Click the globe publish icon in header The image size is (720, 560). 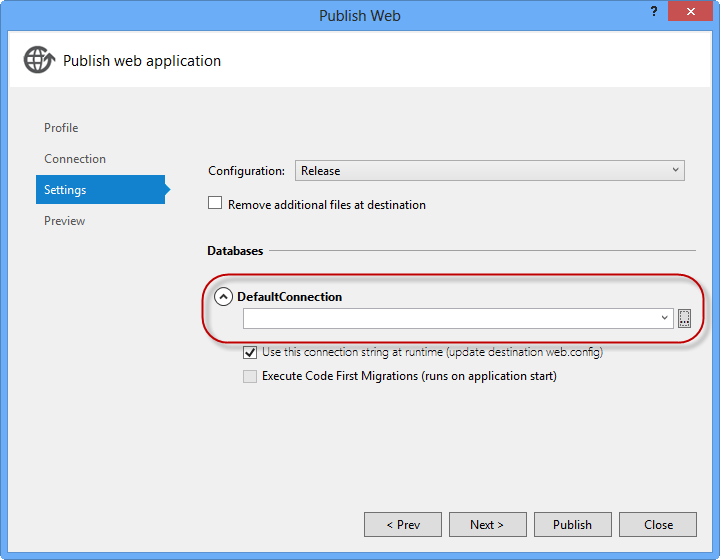coord(39,60)
